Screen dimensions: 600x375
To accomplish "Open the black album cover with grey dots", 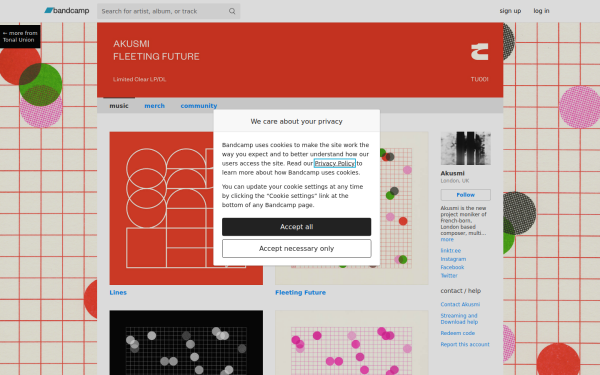I will (x=186, y=343).
